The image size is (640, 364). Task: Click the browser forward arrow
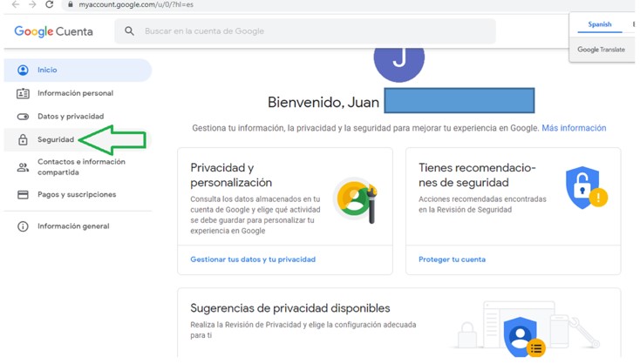click(x=32, y=4)
